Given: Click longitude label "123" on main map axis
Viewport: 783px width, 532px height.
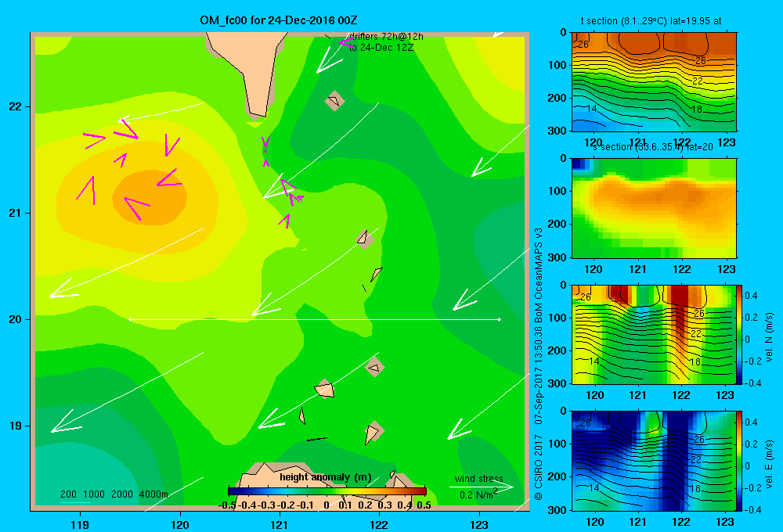Looking at the screenshot, I should [x=479, y=524].
